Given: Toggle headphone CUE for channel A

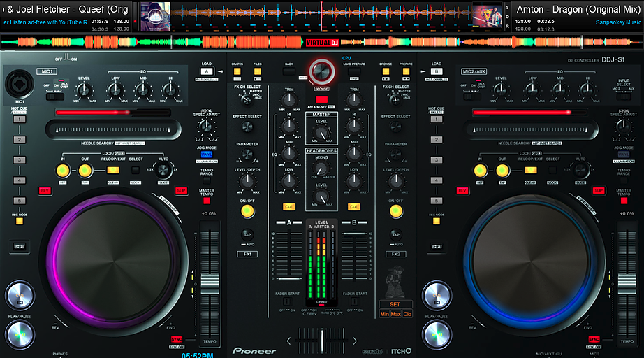Looking at the screenshot, I should (289, 207).
